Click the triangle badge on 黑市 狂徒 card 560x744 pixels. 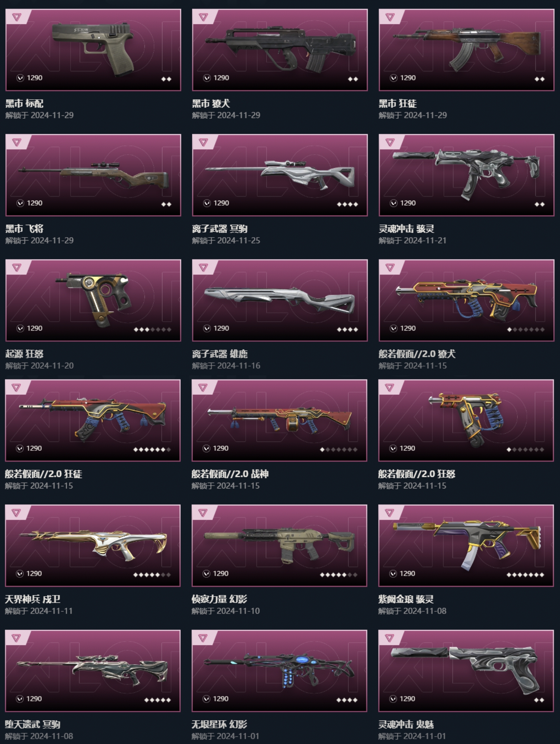tap(390, 17)
